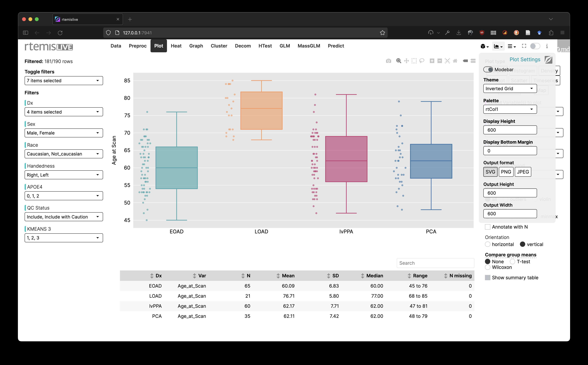Open the MassGLM tab

309,46
